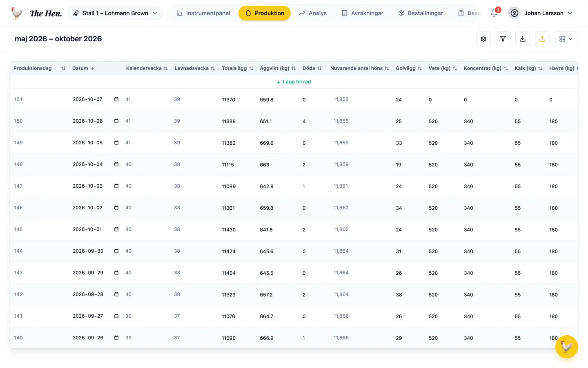The width and height of the screenshot is (588, 368).
Task: Open the Stall 1 – Lohmann Brown selector
Action: point(115,13)
